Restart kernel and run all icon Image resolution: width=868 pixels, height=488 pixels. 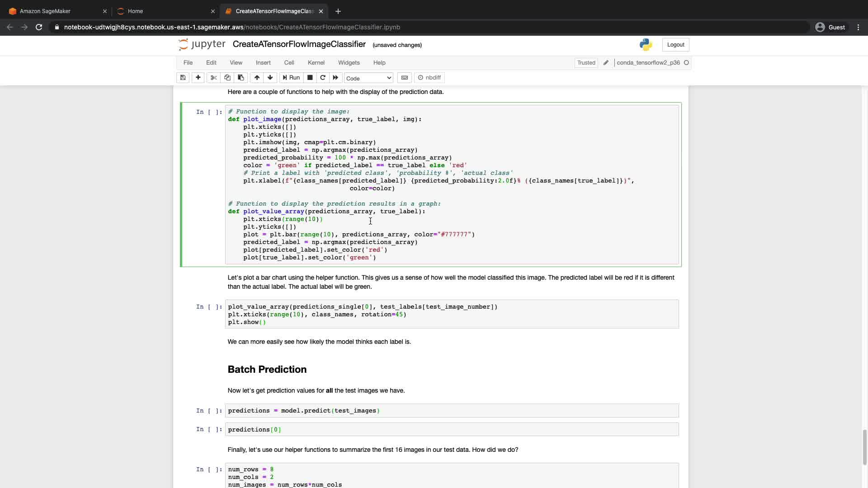pyautogui.click(x=335, y=78)
